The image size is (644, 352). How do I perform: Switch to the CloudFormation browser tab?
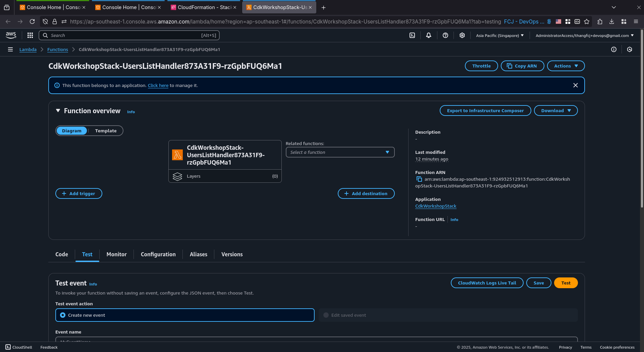point(203,7)
